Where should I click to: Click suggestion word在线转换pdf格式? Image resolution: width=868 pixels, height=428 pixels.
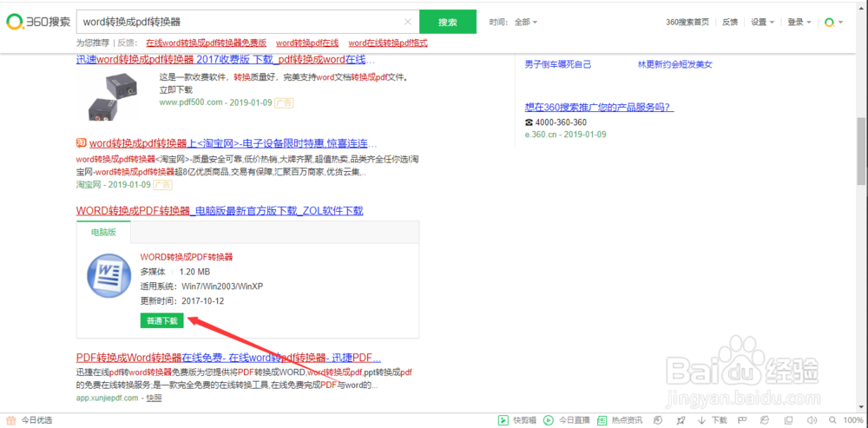click(388, 43)
